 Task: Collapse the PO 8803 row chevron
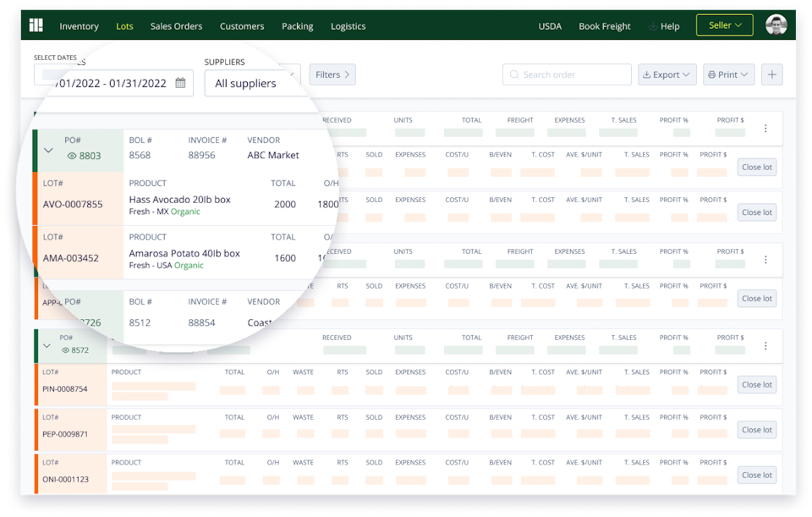(x=48, y=151)
